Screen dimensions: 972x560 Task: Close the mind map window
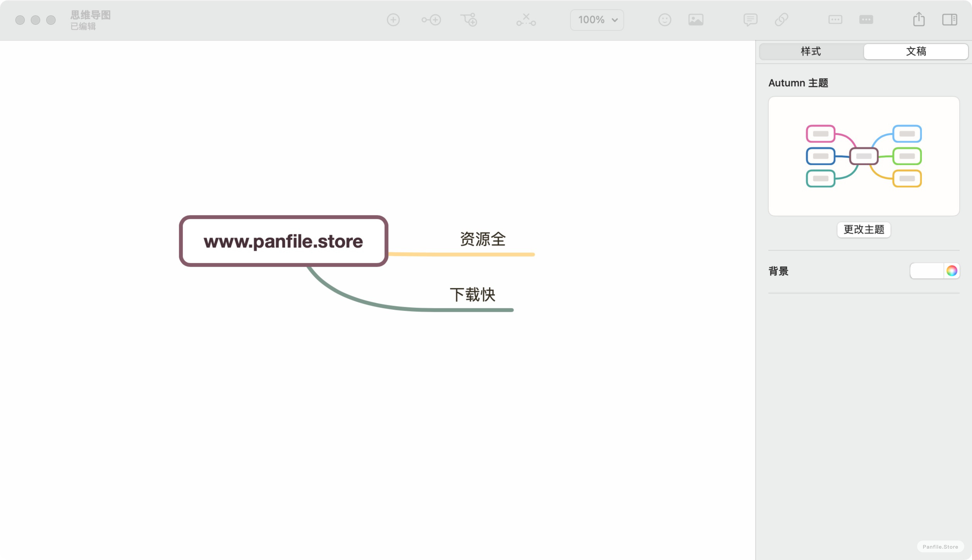pos(20,20)
